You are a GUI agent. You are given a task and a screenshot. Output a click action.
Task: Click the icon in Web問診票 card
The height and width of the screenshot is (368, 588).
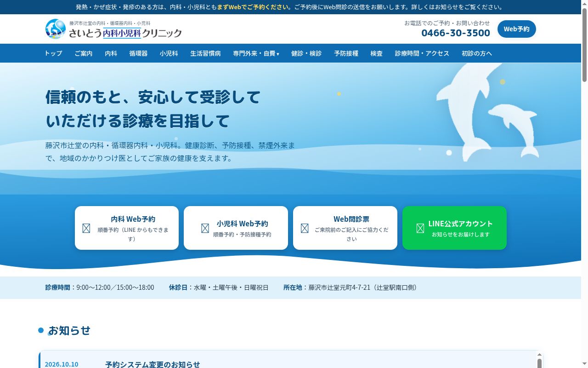click(305, 228)
